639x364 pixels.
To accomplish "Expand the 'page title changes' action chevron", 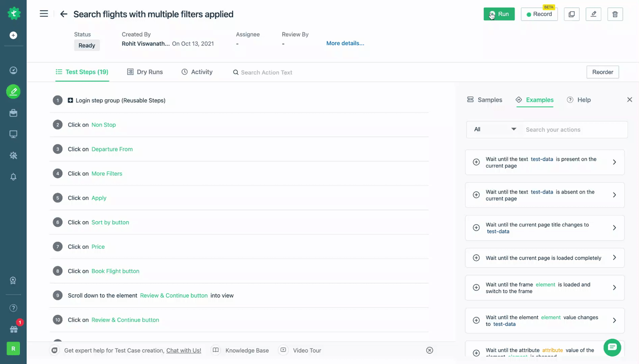I will pyautogui.click(x=614, y=228).
